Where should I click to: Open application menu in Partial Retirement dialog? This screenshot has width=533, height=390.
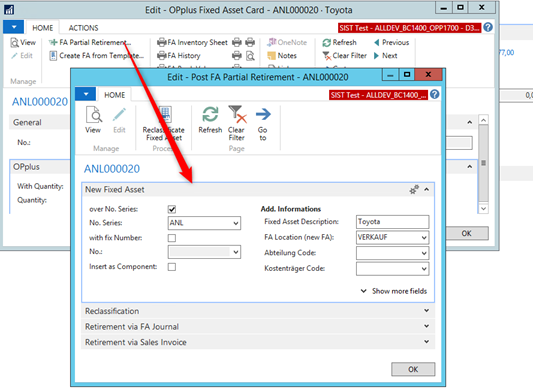[86, 94]
